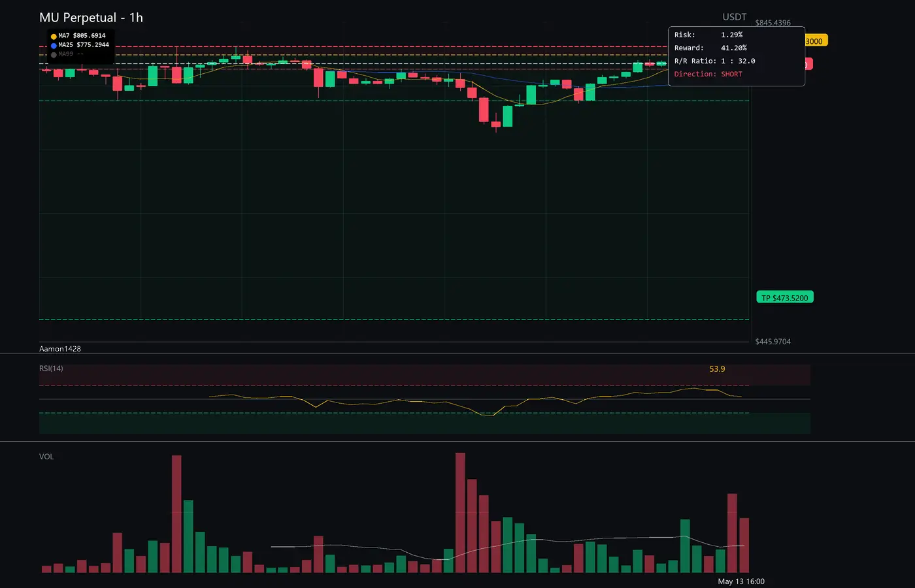The width and height of the screenshot is (915, 588).
Task: Click the RSI value 53.9
Action: click(x=717, y=369)
